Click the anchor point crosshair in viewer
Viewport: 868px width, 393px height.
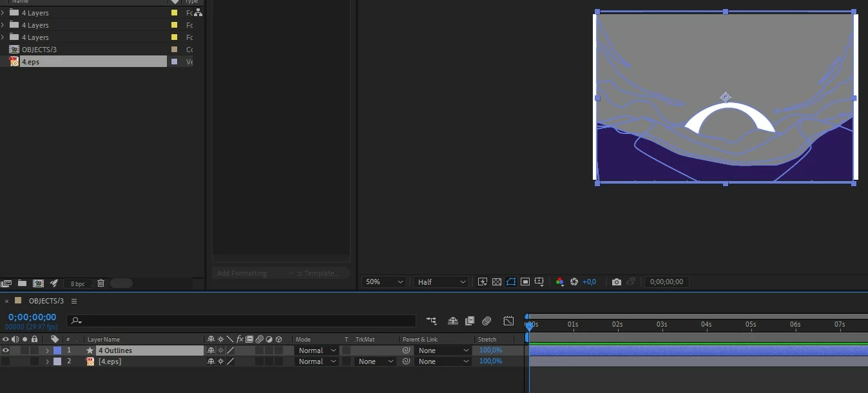click(725, 97)
